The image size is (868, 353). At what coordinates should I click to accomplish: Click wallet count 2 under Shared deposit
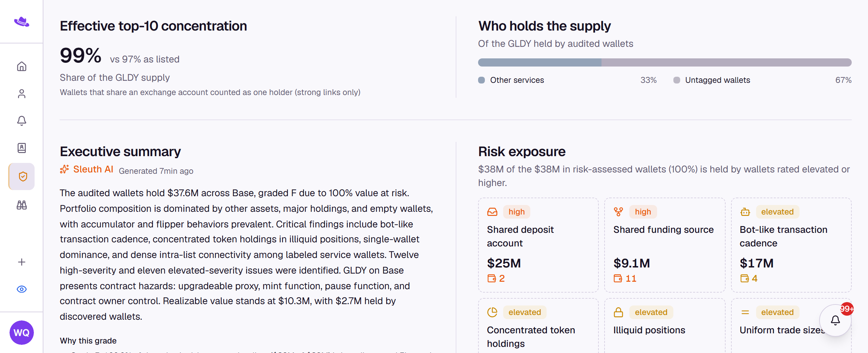click(496, 278)
